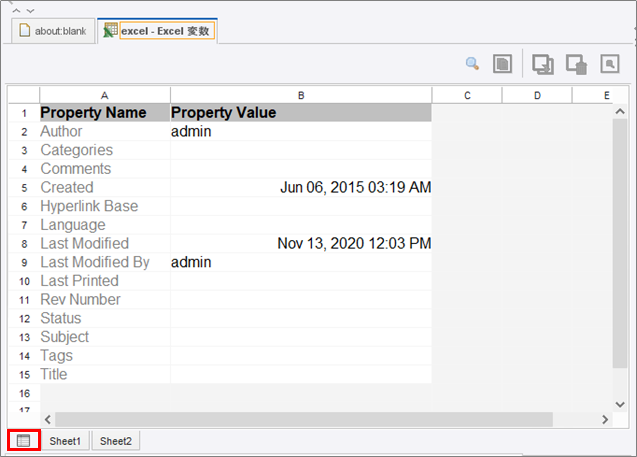Select the Author value cell containing admin
Image resolution: width=637 pixels, height=457 pixels.
point(301,131)
